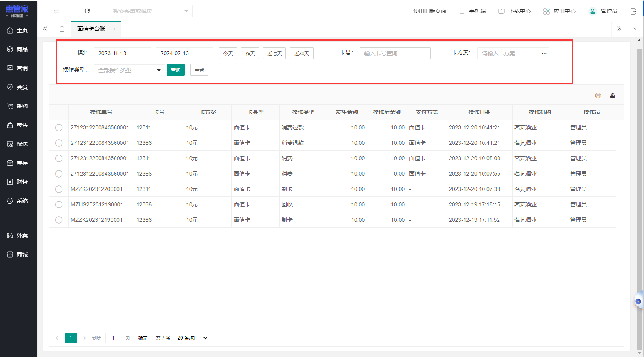
Task: Select page 1 in pagination
Action: click(x=71, y=338)
